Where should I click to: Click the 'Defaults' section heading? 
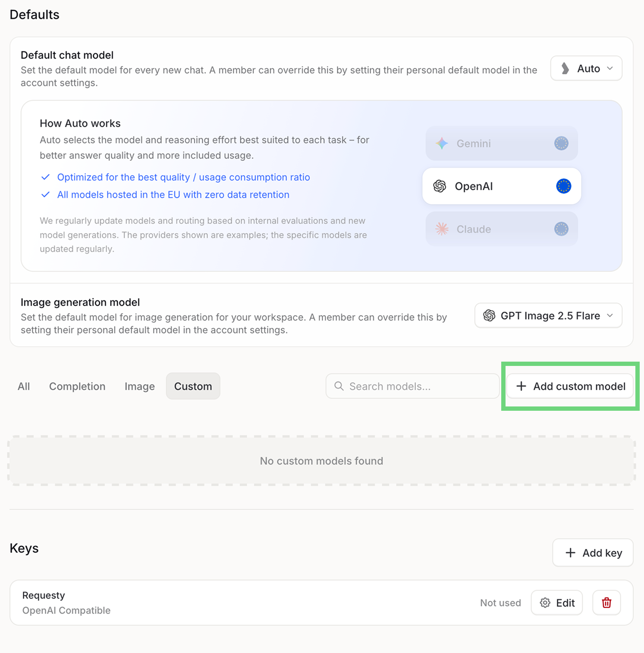35,15
